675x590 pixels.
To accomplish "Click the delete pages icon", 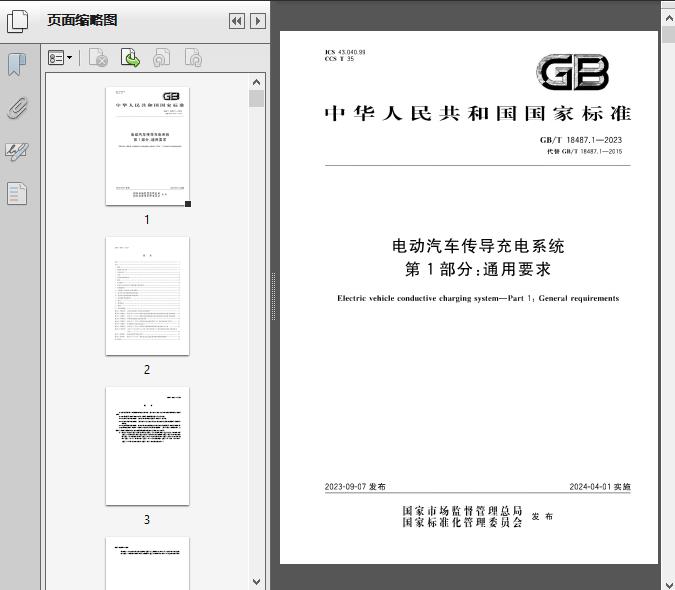I will 98,58.
